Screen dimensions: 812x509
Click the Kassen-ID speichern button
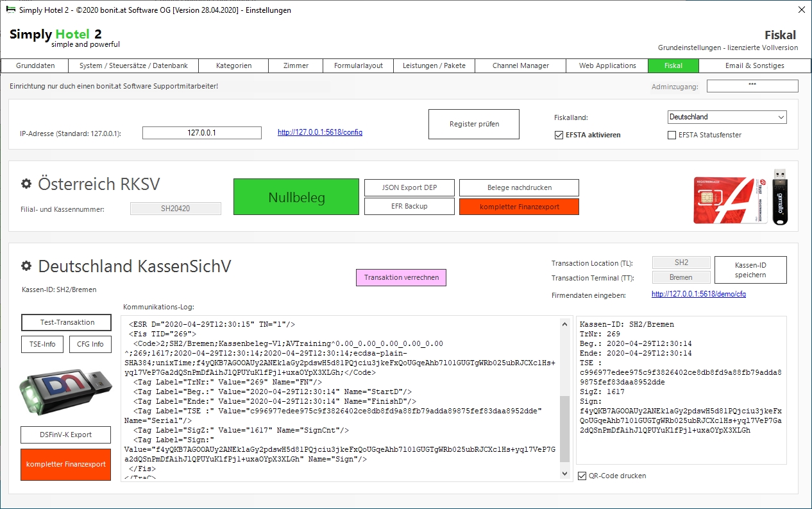coord(751,270)
